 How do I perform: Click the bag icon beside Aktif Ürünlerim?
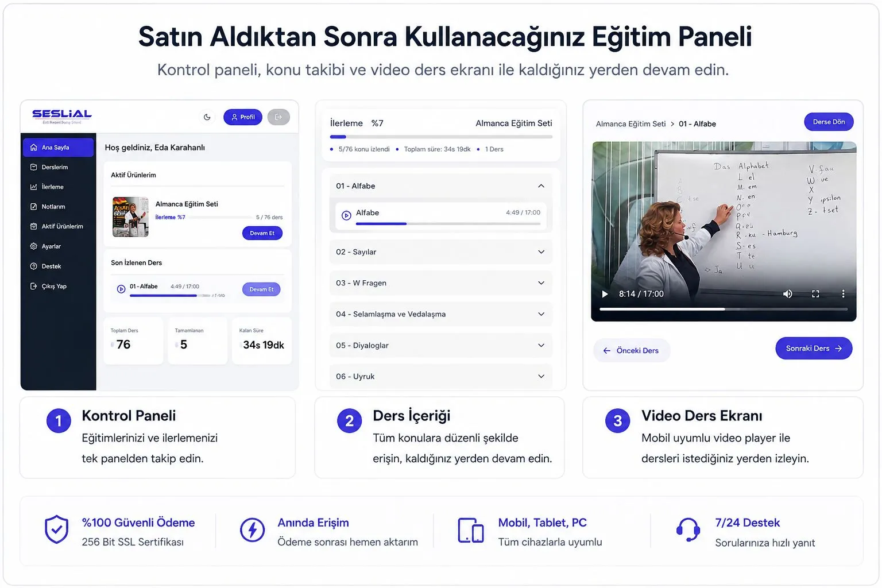coord(33,226)
